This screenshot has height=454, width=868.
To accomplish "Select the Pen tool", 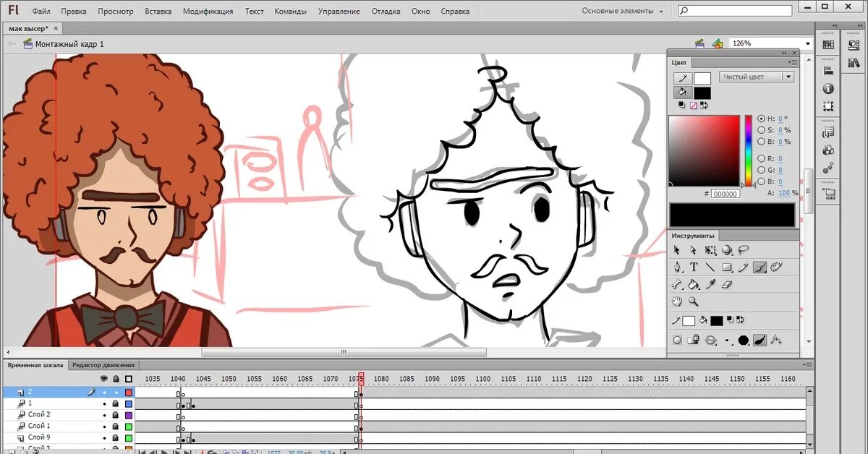I will pos(678,267).
